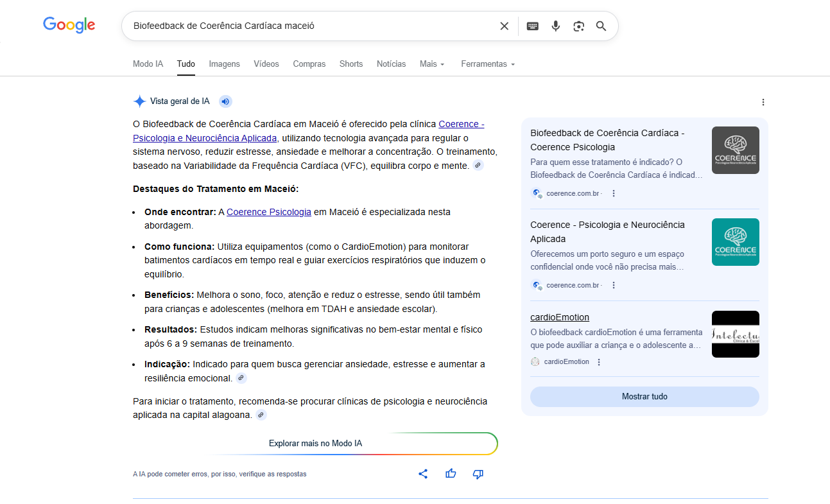The width and height of the screenshot is (830, 504).
Task: Expand the Ferramentas tools dropdown
Action: [x=488, y=64]
